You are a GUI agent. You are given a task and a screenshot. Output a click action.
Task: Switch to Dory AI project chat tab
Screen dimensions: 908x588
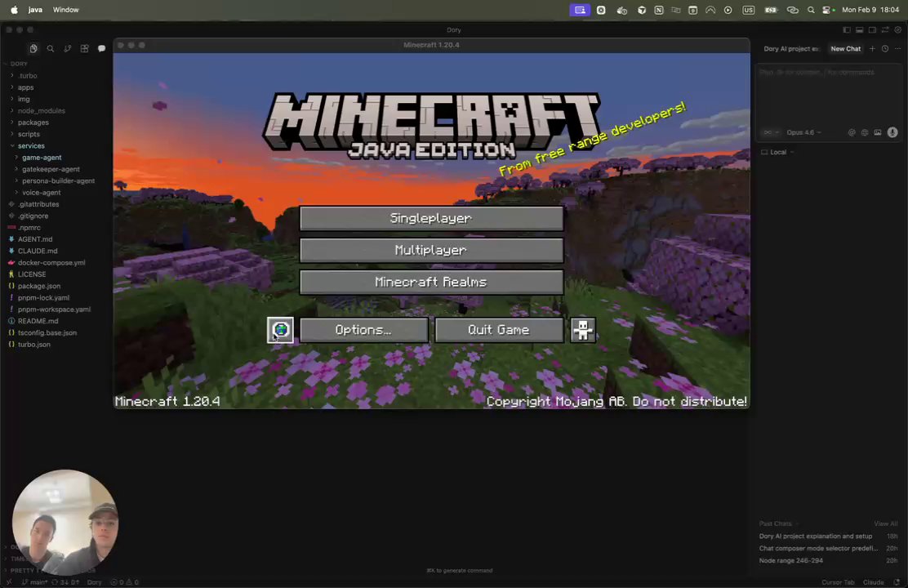791,49
